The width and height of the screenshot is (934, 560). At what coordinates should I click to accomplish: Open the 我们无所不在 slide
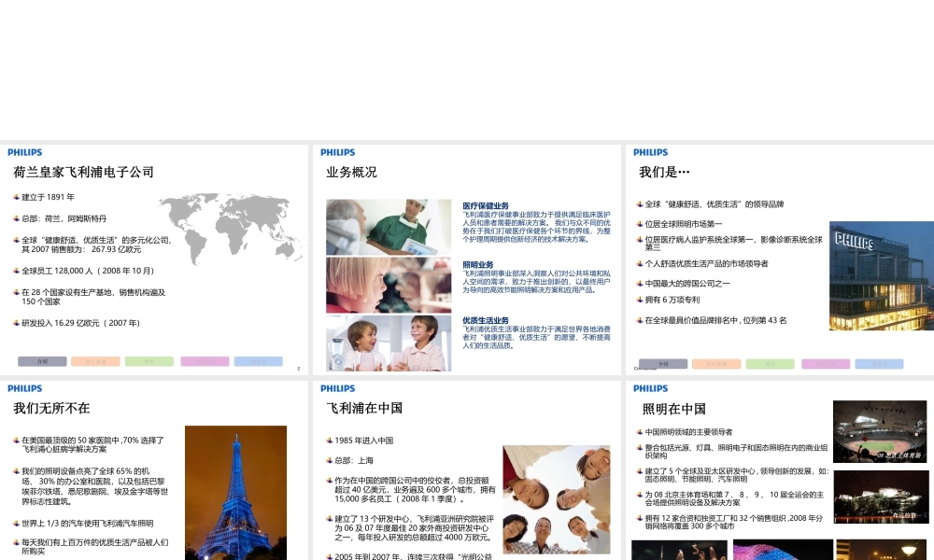154,470
